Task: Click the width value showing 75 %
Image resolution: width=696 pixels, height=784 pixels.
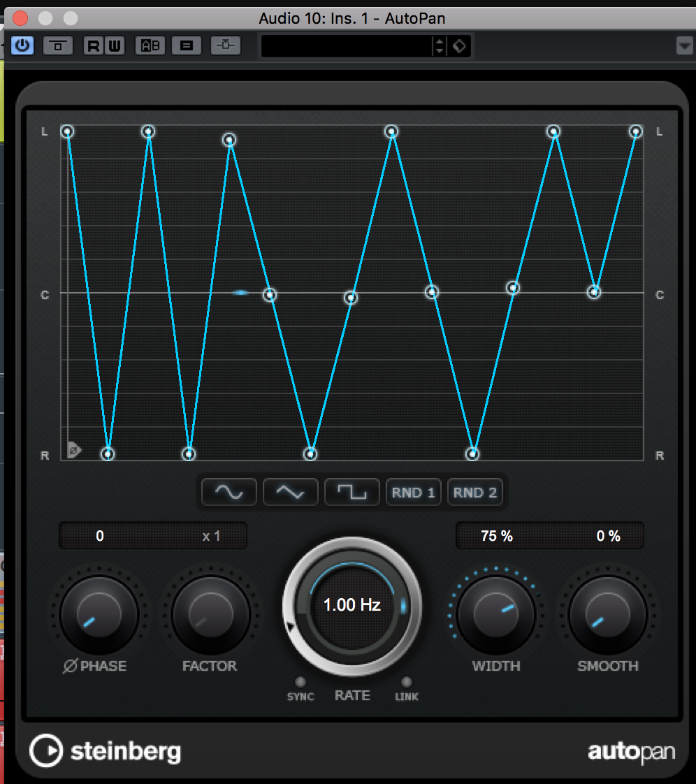Action: [x=497, y=536]
